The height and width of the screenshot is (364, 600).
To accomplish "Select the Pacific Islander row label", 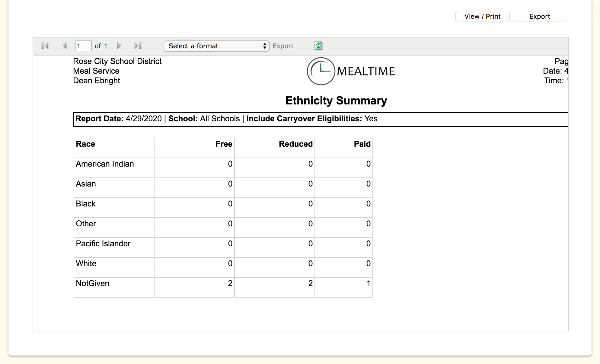I will click(x=103, y=244).
